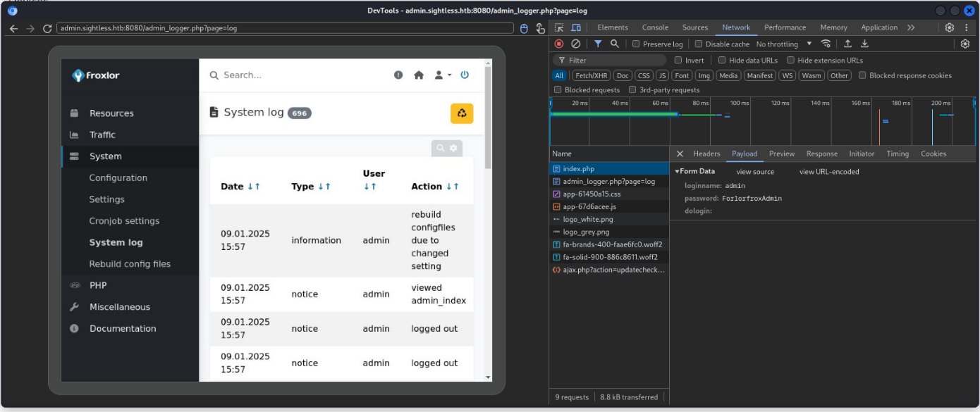Enable Disable cache checkbox
Image resolution: width=980 pixels, height=412 pixels.
(699, 44)
